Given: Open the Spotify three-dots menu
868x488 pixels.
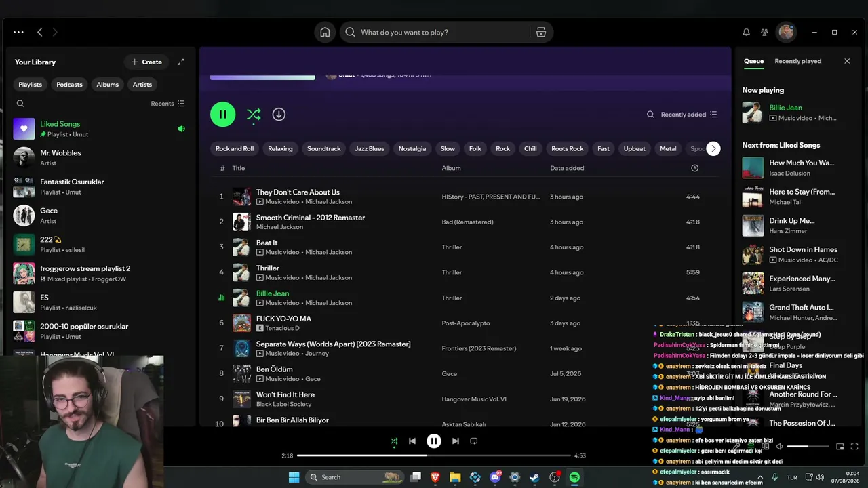Looking at the screenshot, I should pos(18,32).
